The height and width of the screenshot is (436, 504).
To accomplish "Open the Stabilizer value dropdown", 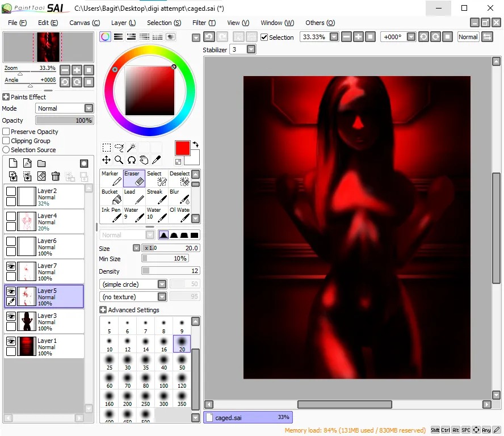I will tap(251, 49).
